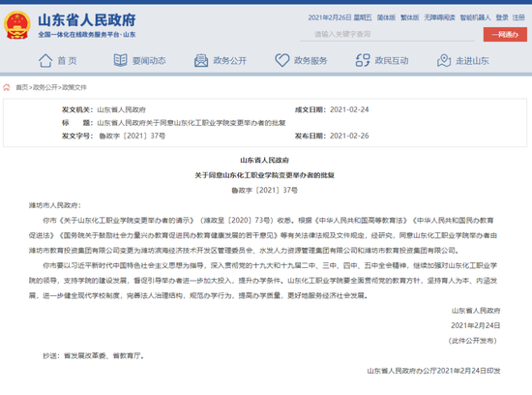Click the centered heading 山东省人民政府
Viewport: 532px width, 395px height.
[264, 160]
